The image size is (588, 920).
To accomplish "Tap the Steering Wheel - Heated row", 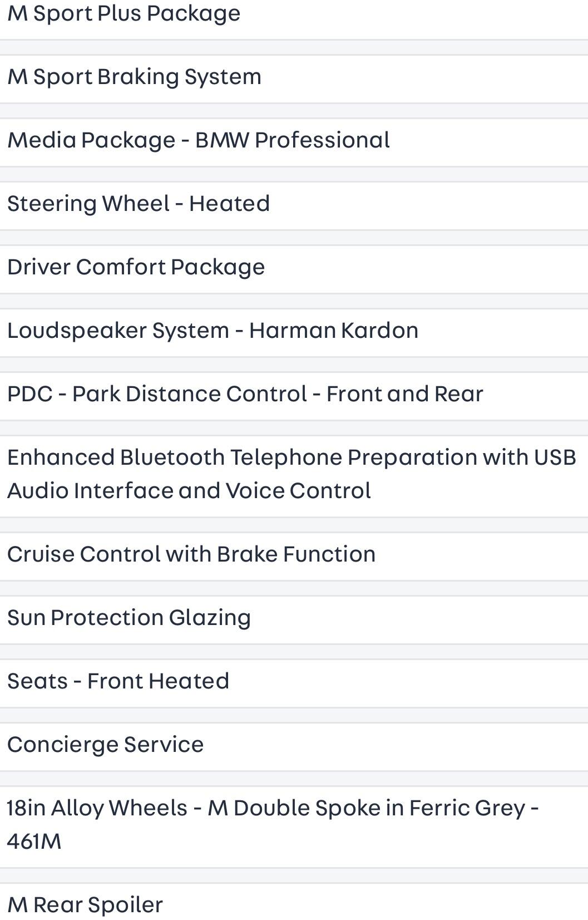I will tap(139, 204).
